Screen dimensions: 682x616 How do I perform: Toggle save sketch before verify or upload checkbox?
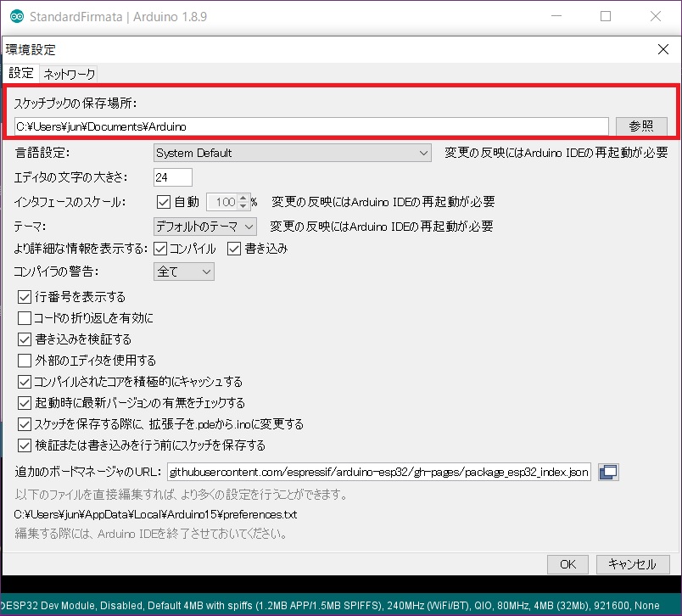tap(25, 445)
